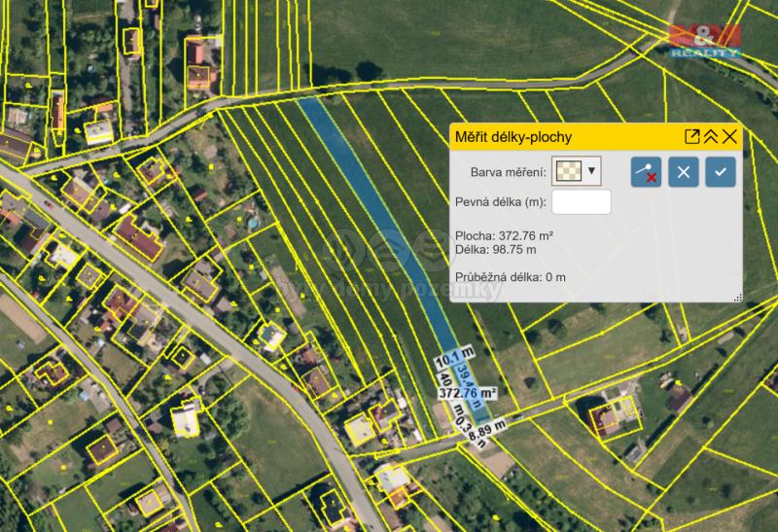Screen dimensions: 778x532
Task: Pop out the measuring panel to new window
Action: point(692,137)
